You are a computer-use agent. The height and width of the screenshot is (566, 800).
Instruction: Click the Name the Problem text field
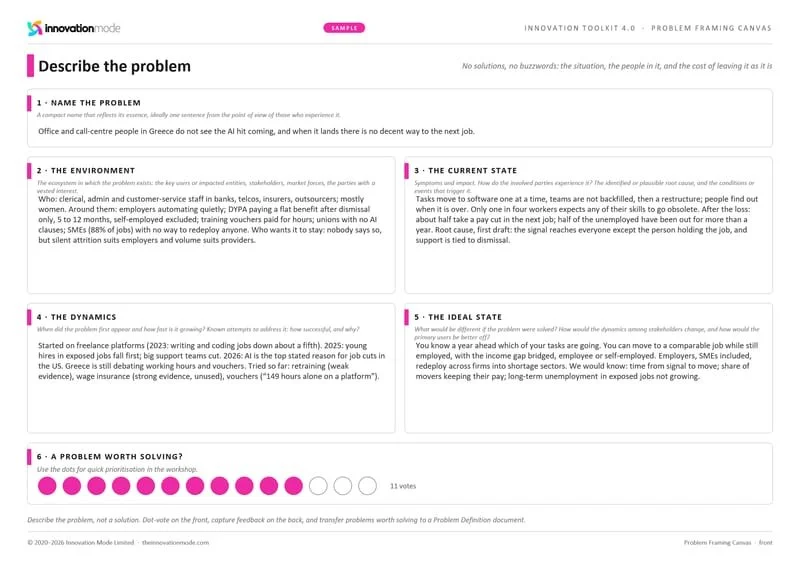click(256, 131)
